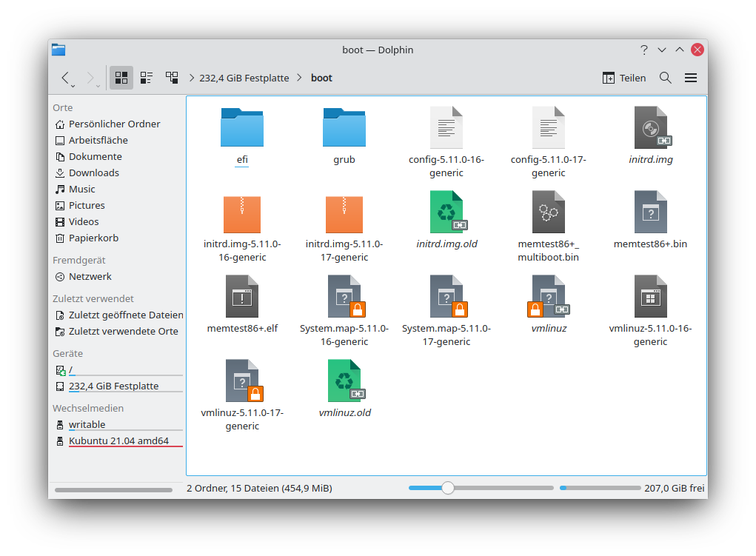
Task: Open the search magnifier
Action: (666, 78)
